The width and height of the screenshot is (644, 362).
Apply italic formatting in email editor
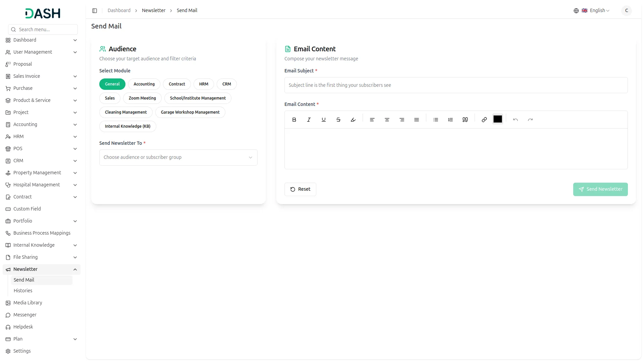tap(309, 120)
